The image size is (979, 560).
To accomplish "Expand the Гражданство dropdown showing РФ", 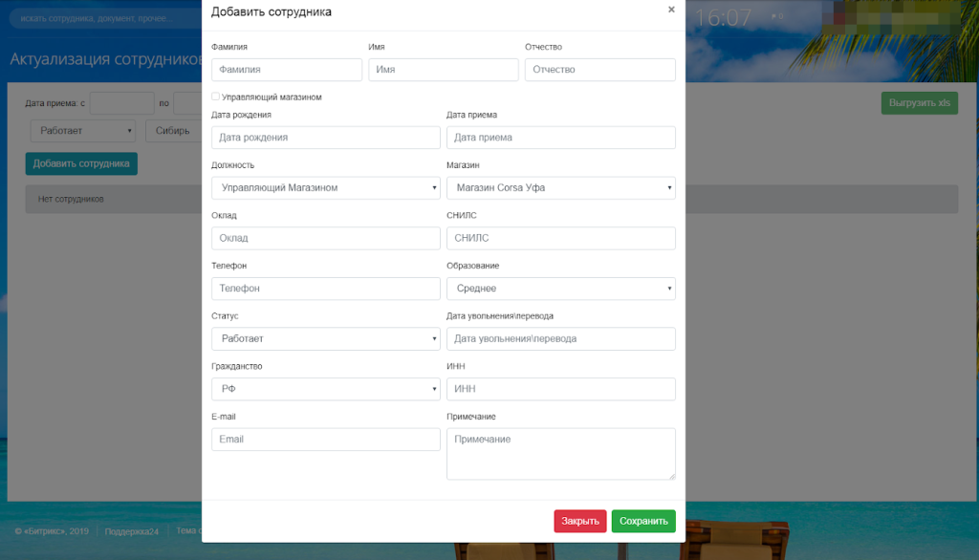I will point(326,389).
